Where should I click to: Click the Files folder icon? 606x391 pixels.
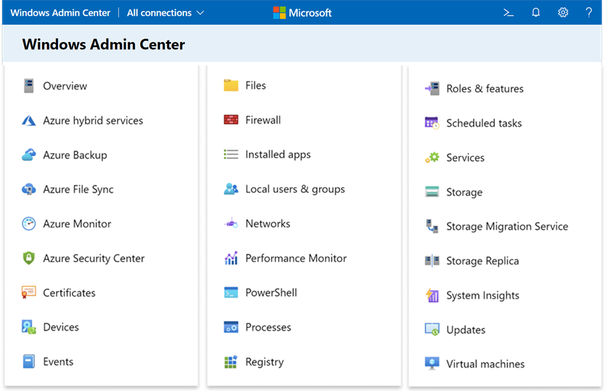pos(231,85)
